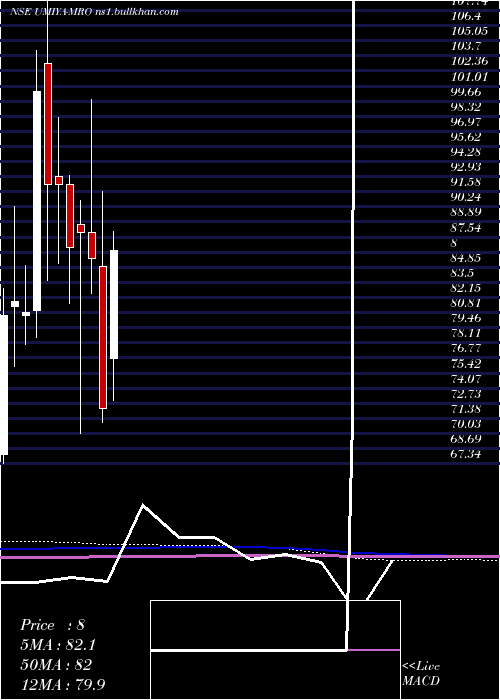This screenshot has width=500, height=700.
Task: Click the 82.15 price axis label
Action: click(467, 288)
